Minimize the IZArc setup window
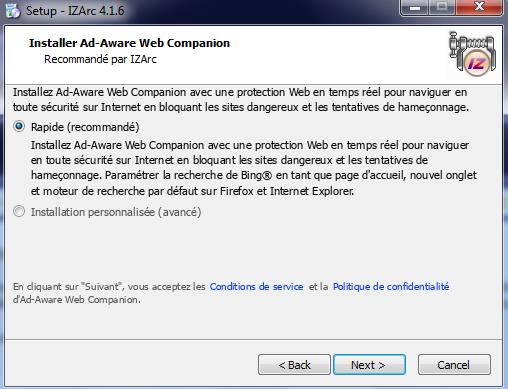508x389 pixels. [x=415, y=7]
